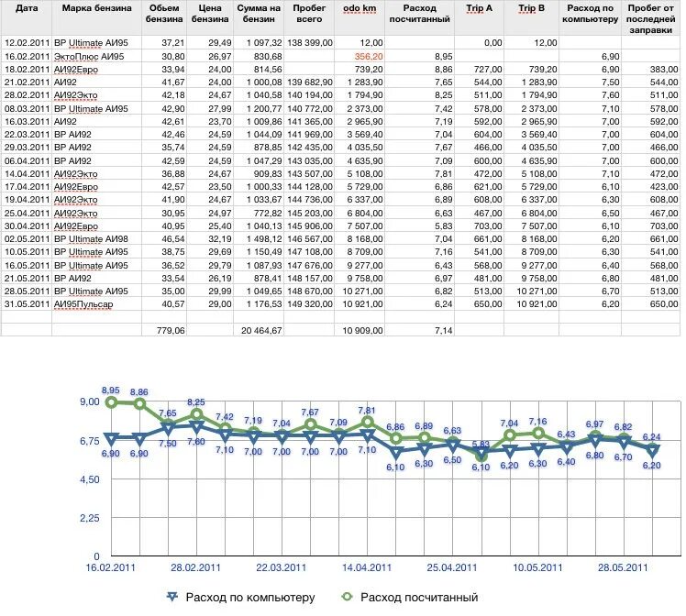Select the x-axis label 22.03.2011
Viewport: 686px width, 616px height.
click(x=281, y=568)
